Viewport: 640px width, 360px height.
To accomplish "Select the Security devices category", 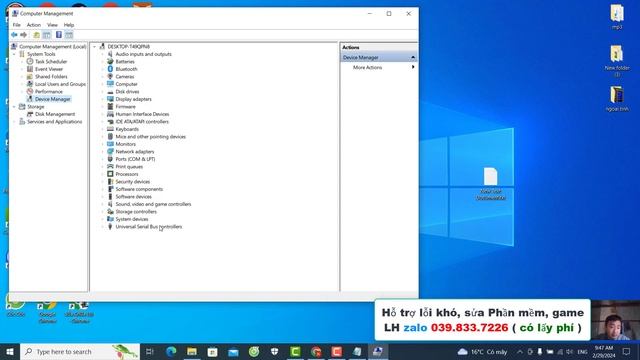I will point(133,182).
